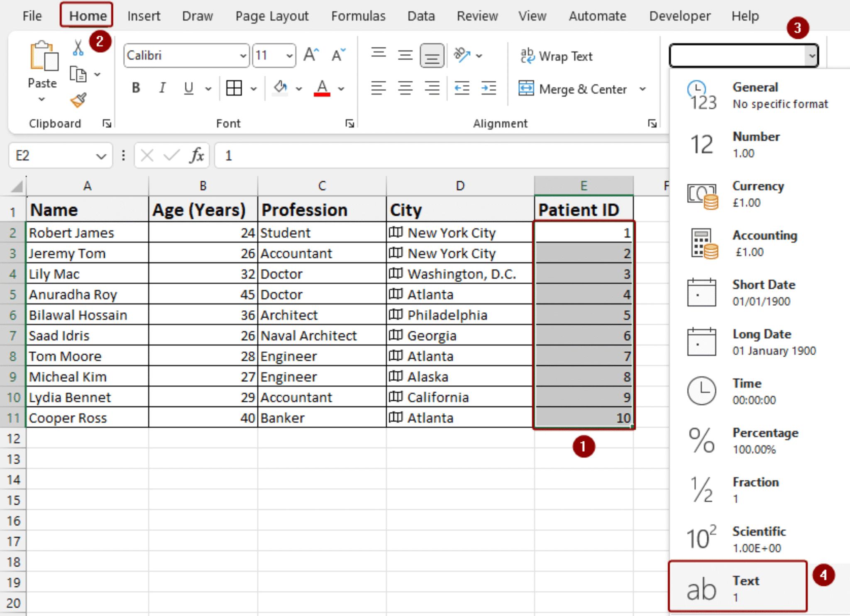This screenshot has width=850, height=616.
Task: Open the Insert Function button
Action: (x=197, y=155)
